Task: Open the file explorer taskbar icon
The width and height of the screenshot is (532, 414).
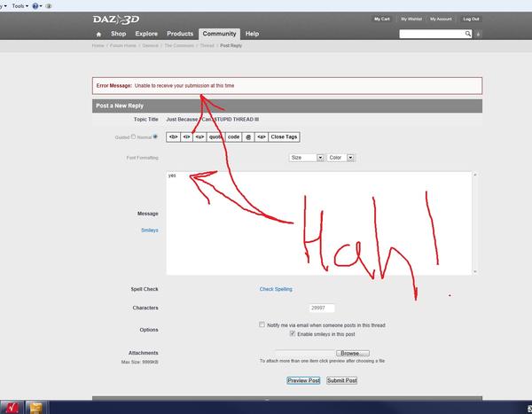Action: (x=35, y=408)
